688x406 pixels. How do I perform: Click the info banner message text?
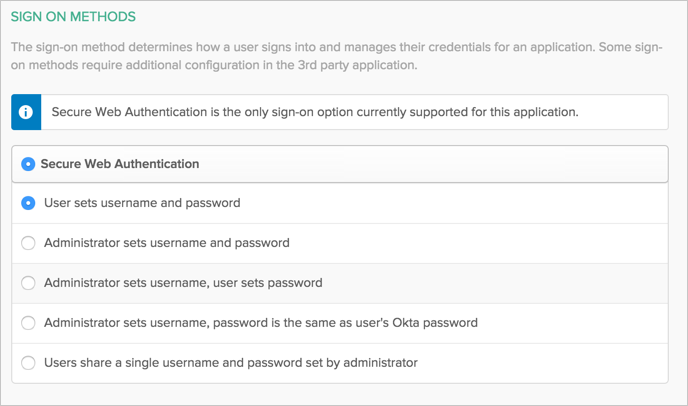pyautogui.click(x=314, y=112)
